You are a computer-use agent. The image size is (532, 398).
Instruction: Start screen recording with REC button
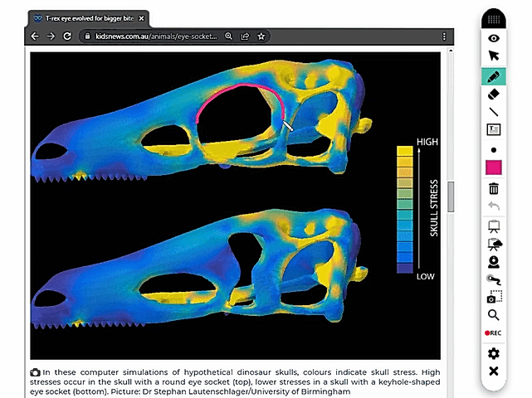pyautogui.click(x=494, y=332)
